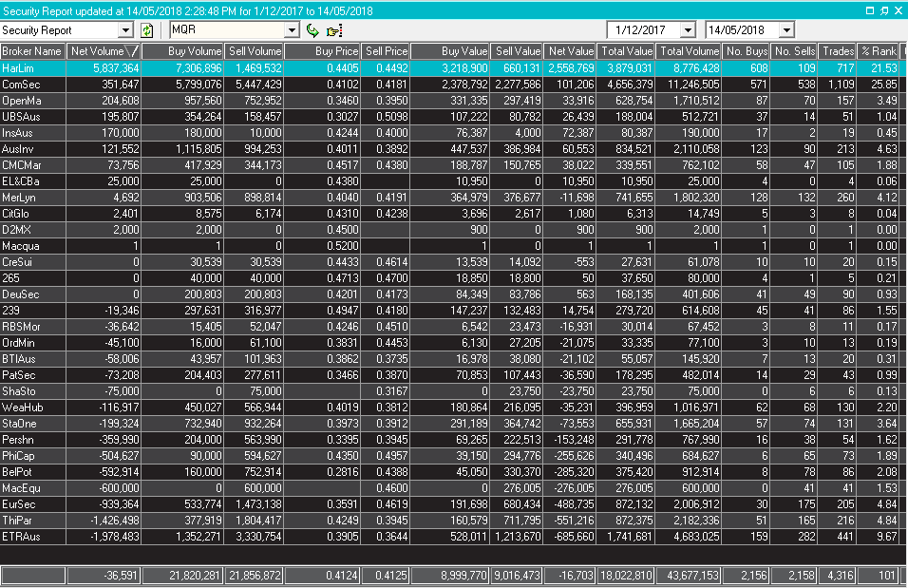Select the EL&CBa broker name

coord(20,181)
